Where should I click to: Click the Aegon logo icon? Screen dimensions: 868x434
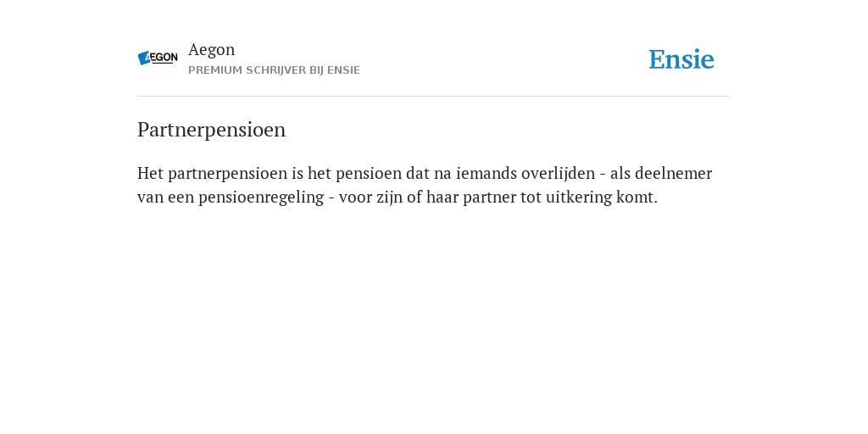coord(158,58)
